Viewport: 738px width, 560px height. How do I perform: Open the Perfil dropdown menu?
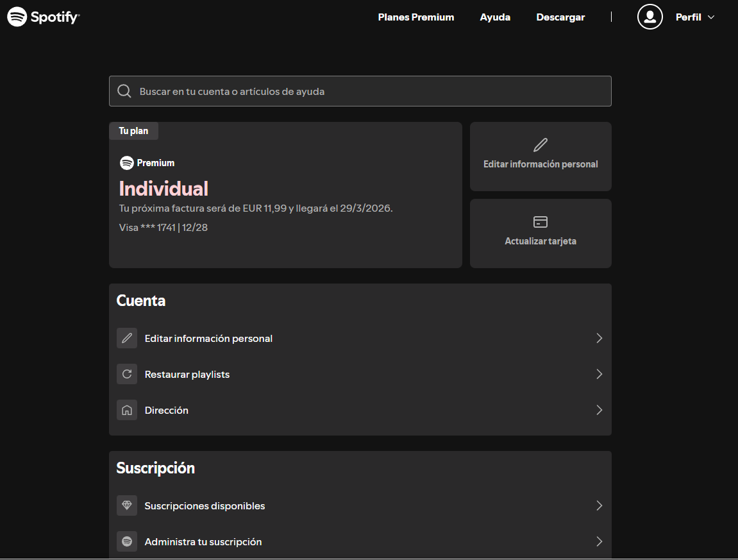[695, 17]
